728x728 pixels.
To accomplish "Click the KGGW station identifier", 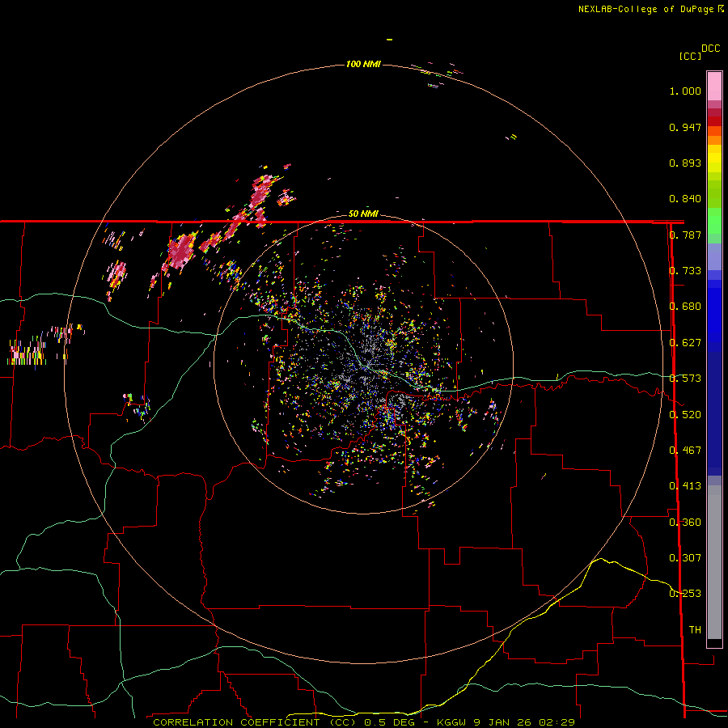I will [x=453, y=722].
